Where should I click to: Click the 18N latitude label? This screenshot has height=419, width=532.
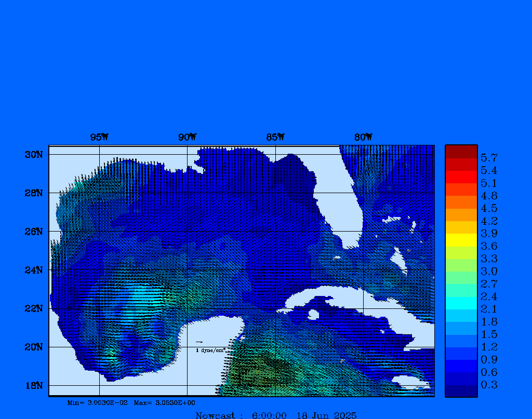[x=33, y=385]
